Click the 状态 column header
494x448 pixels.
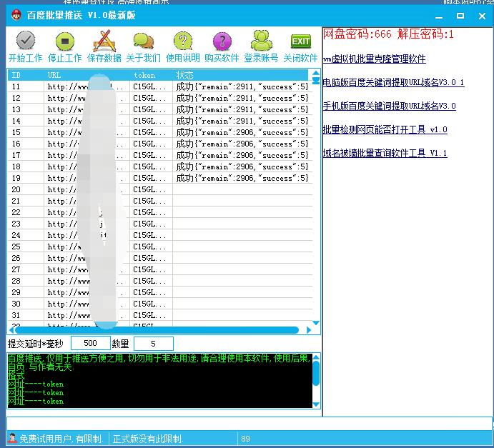coord(184,75)
